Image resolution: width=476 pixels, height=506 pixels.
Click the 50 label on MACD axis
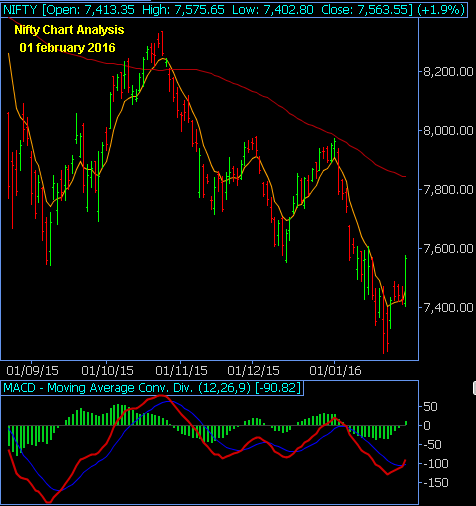tap(430, 407)
